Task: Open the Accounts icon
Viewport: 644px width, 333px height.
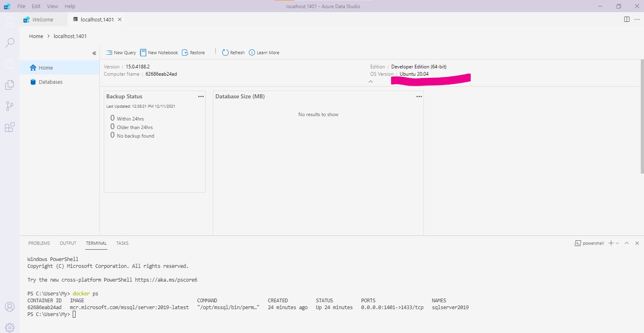Action: (x=10, y=307)
